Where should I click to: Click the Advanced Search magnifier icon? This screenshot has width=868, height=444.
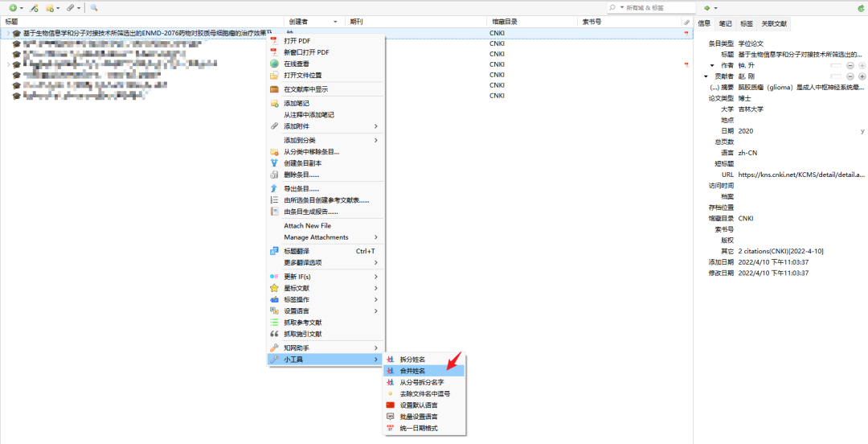point(93,8)
